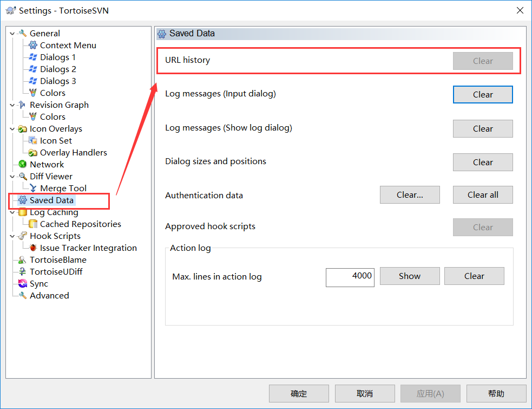Click the Advanced wrench icon

[22, 296]
